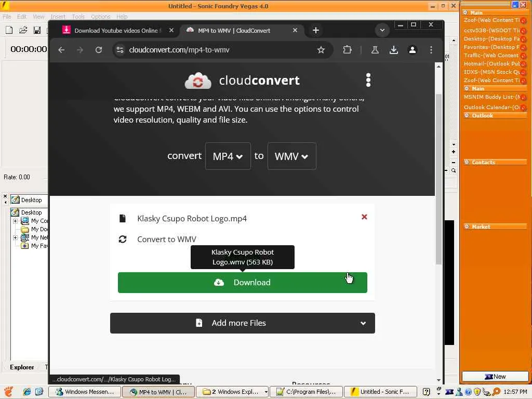The height and width of the screenshot is (399, 532).
Task: Open the tab search dropdown chevron
Action: 382,30
